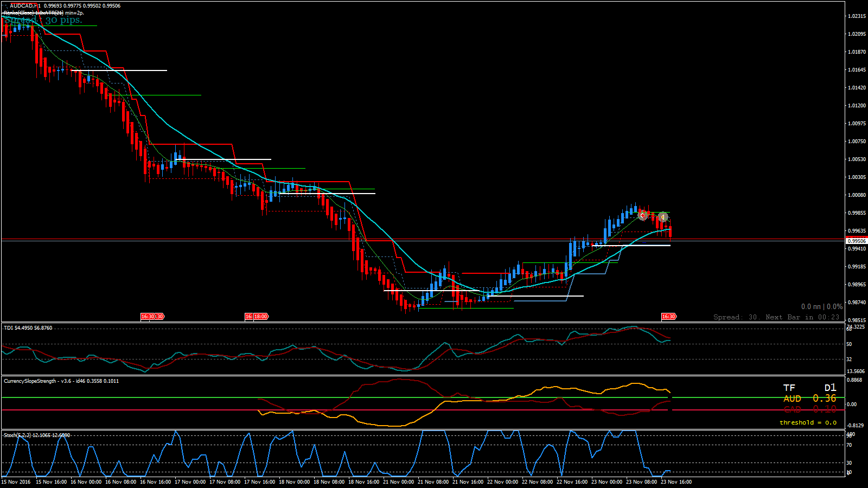Click the '23 Nov 08:00' time label
868x488 pixels.
[x=641, y=482]
